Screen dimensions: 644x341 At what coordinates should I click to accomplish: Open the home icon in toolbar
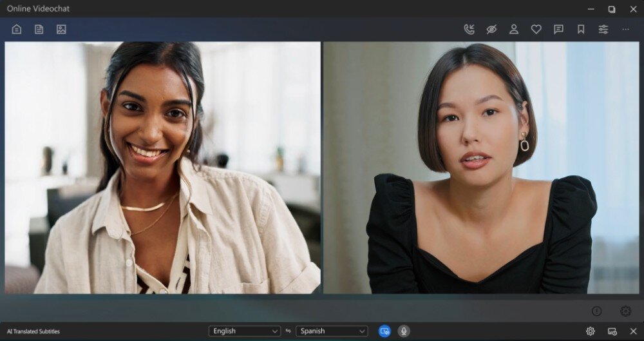(17, 29)
